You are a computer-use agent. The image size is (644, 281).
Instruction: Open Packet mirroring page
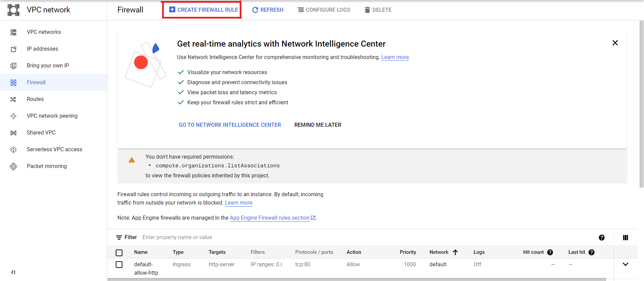[47, 166]
